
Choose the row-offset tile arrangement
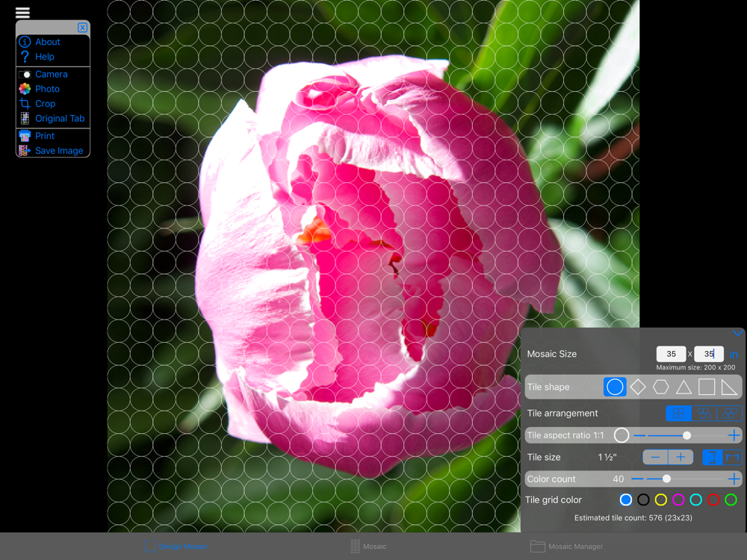(704, 413)
